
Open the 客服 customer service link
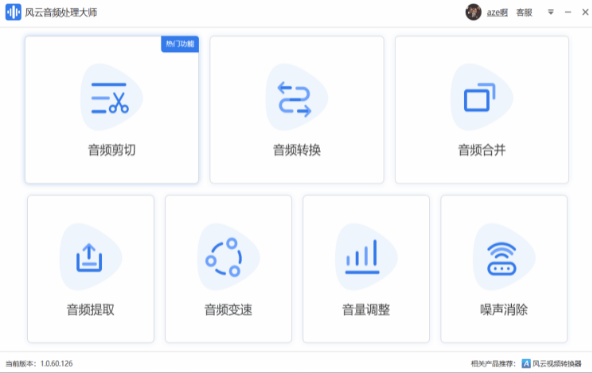click(524, 12)
